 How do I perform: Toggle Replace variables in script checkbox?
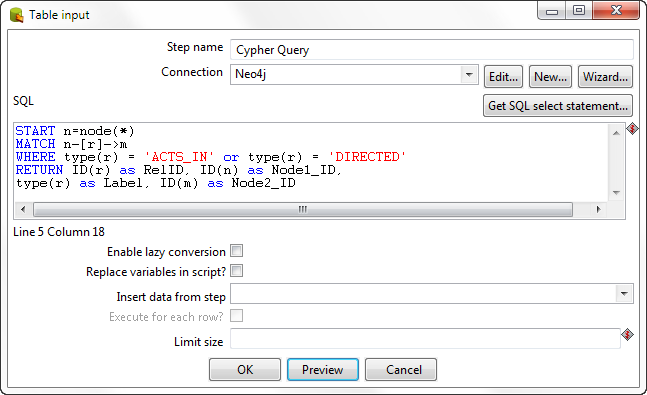tap(236, 271)
